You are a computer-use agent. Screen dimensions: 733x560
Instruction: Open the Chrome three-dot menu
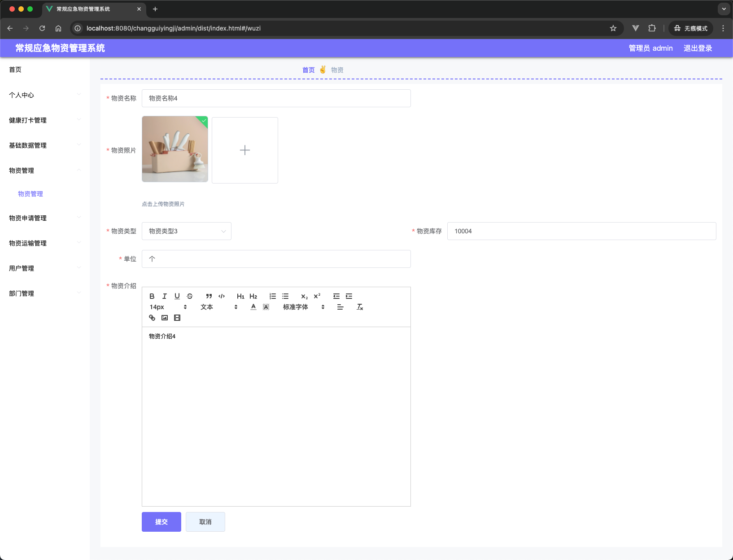(723, 28)
